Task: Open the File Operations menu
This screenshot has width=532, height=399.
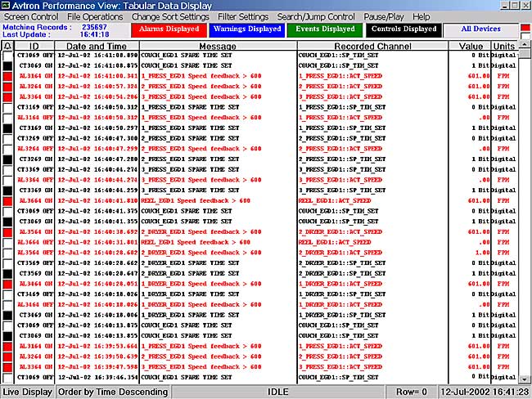Action: pos(95,16)
